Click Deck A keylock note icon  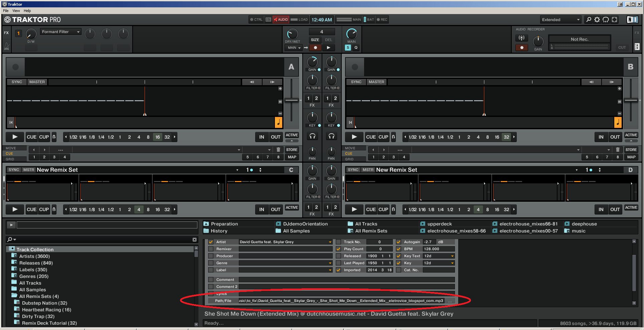coord(279,122)
